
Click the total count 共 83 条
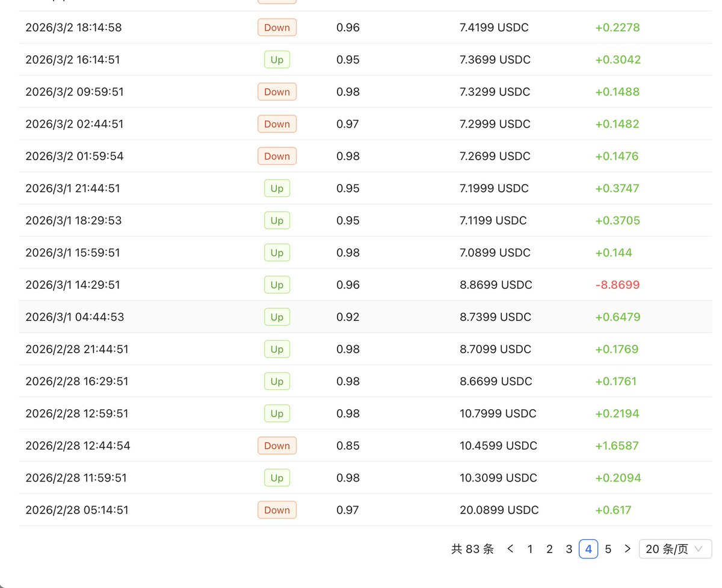(472, 549)
